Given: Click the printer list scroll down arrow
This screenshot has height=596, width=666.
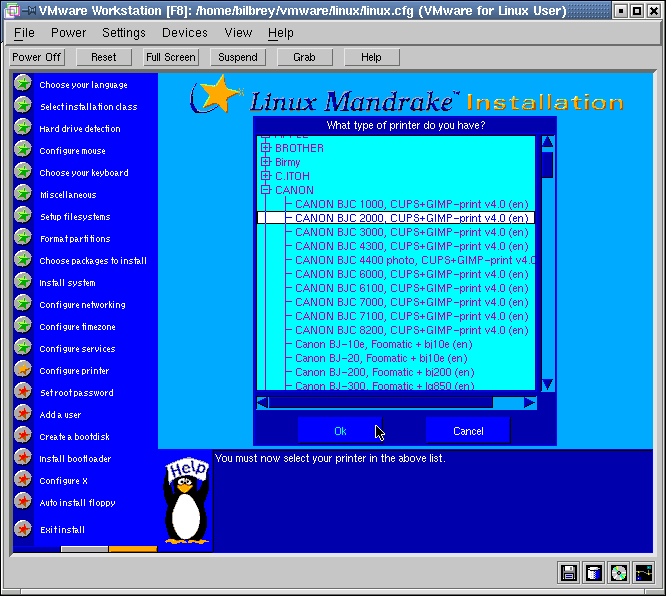Looking at the screenshot, I should [547, 384].
